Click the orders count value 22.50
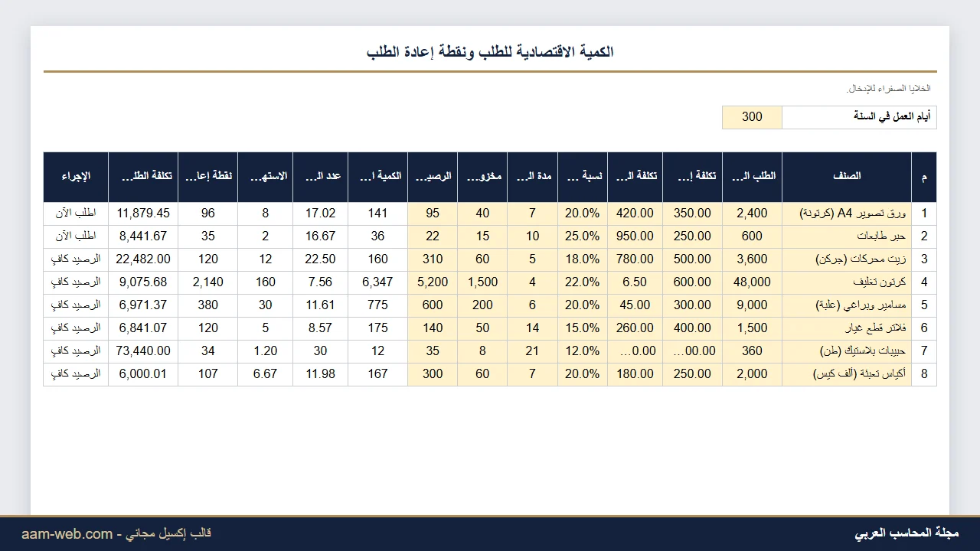The image size is (980, 551). click(x=320, y=259)
